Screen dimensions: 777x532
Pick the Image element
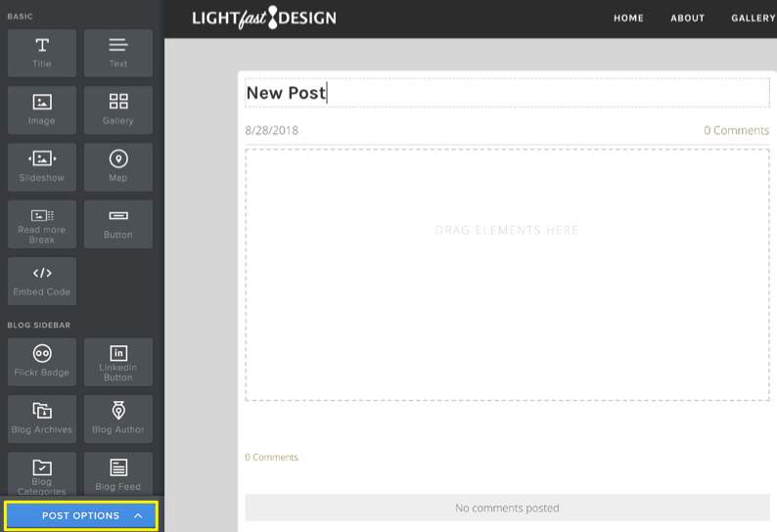(x=42, y=110)
